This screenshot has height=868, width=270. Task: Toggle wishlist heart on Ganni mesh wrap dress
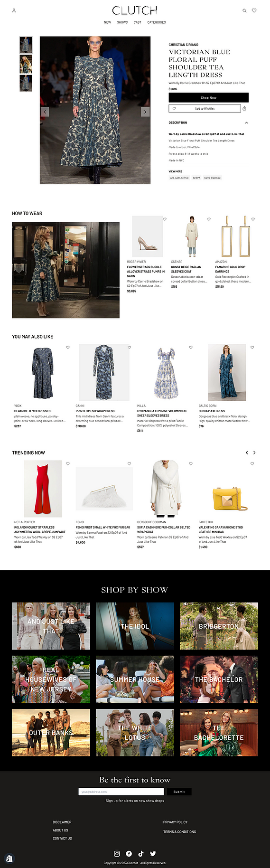pos(129,348)
